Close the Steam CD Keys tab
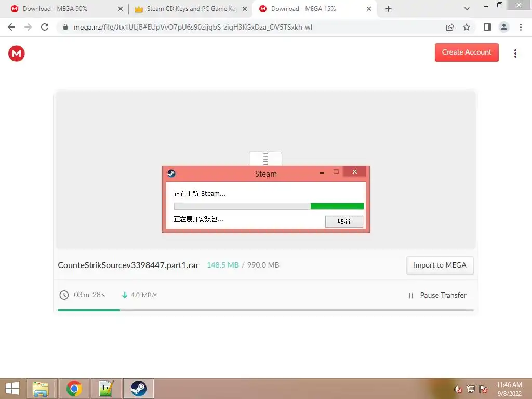This screenshot has width=532, height=399. tap(245, 9)
